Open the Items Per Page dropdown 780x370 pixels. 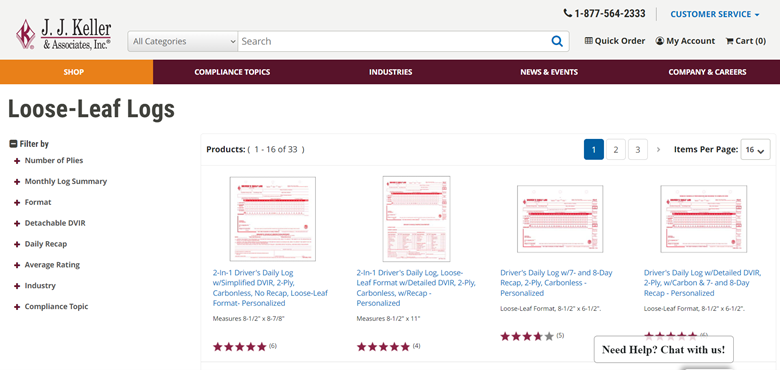755,149
